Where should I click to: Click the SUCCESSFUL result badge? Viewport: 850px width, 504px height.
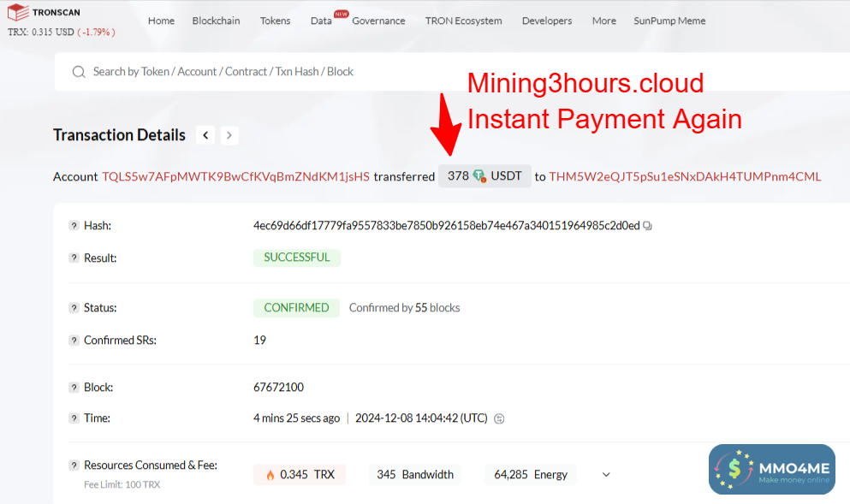pyautogui.click(x=296, y=258)
